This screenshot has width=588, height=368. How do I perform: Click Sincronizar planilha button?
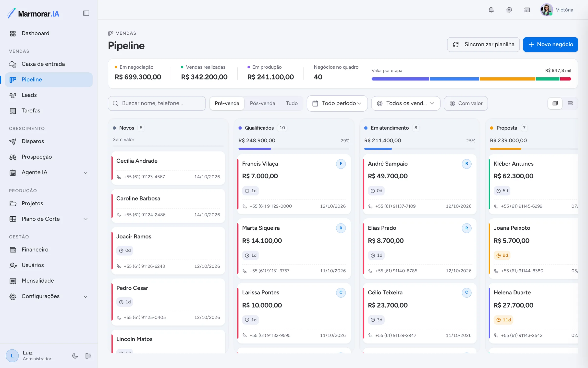[483, 44]
